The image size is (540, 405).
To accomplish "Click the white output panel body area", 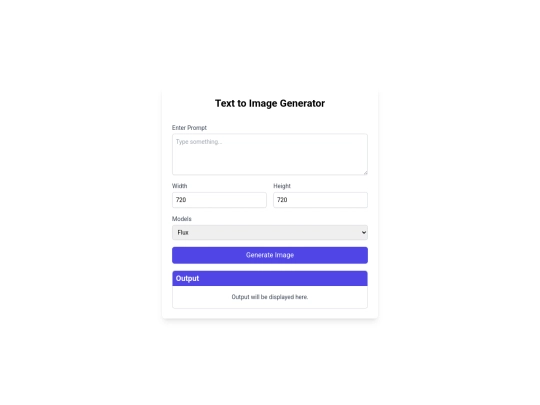I will click(270, 297).
